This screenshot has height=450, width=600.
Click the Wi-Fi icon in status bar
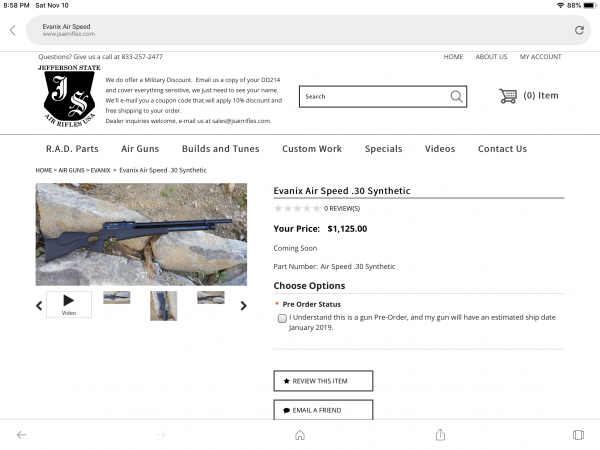tap(560, 5)
